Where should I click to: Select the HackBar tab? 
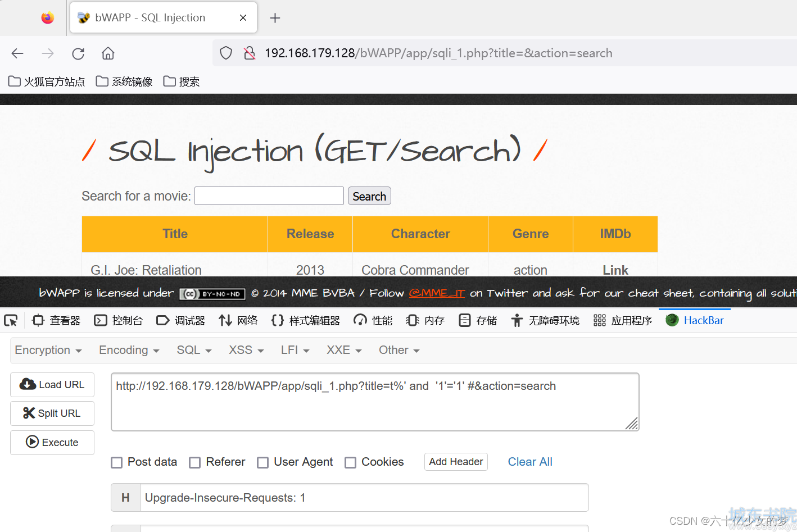pos(695,320)
